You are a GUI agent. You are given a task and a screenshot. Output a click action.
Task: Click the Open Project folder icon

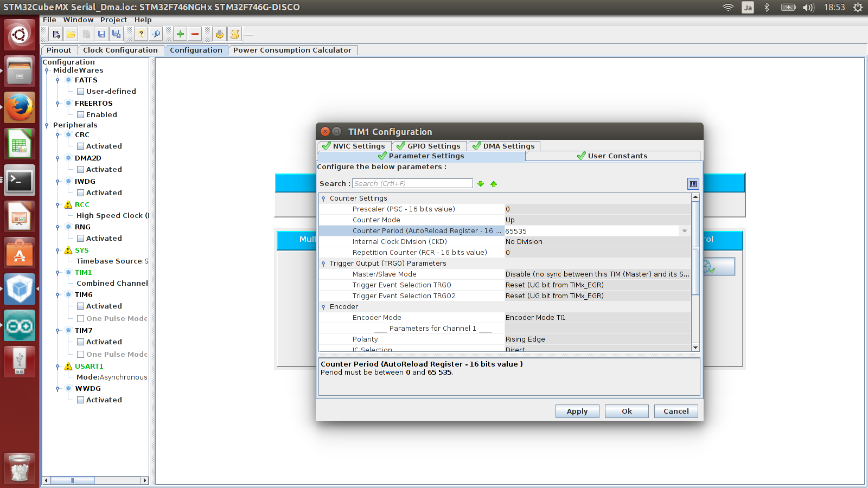[71, 34]
